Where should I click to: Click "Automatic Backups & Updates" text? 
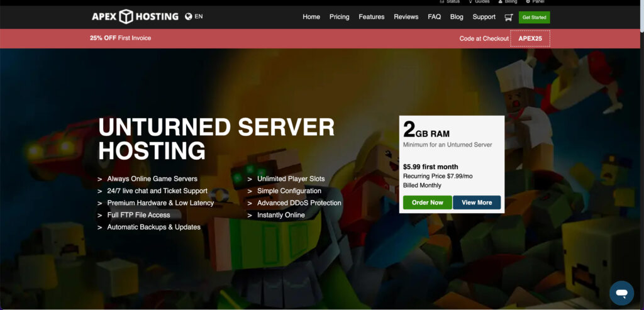click(153, 227)
